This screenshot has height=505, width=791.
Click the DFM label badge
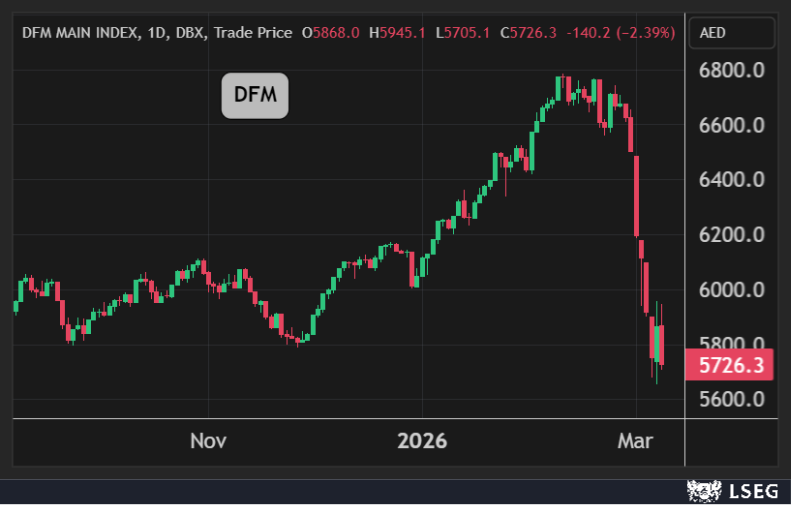255,96
